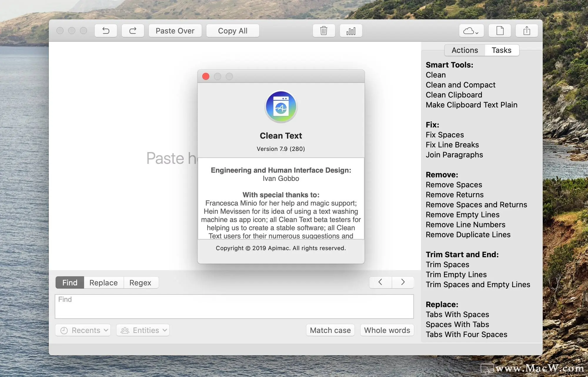Switch to the Actions tab

pos(465,50)
